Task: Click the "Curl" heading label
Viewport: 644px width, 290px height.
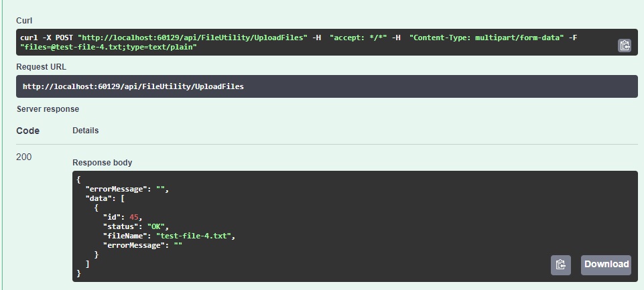Action: point(24,21)
